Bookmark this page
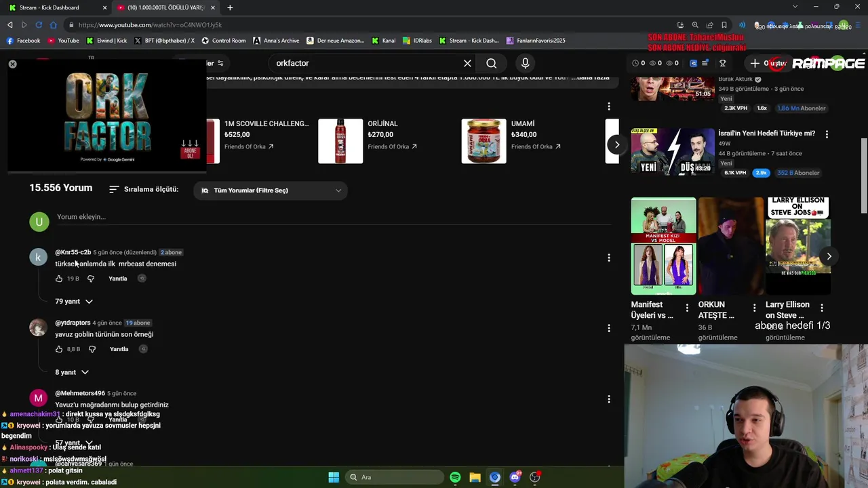Viewport: 868px width, 488px height. pos(724,25)
